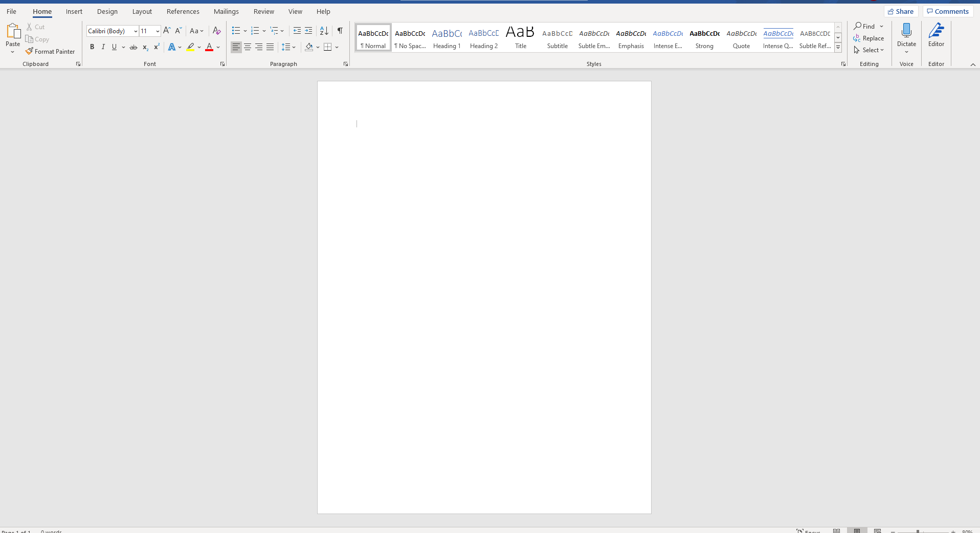This screenshot has height=533, width=980.
Task: Collapse the ribbon with the chevron
Action: coord(973,64)
